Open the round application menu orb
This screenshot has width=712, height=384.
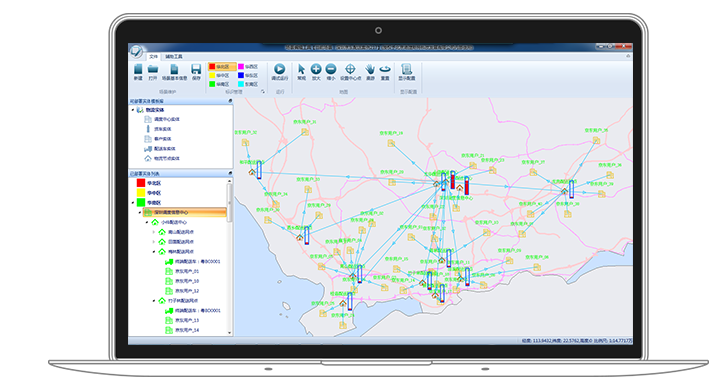(x=136, y=52)
